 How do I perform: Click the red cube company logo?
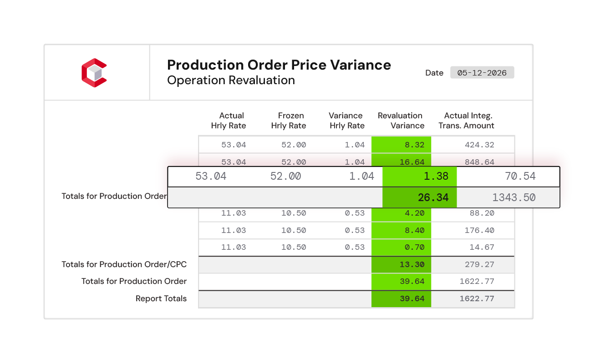94,73
